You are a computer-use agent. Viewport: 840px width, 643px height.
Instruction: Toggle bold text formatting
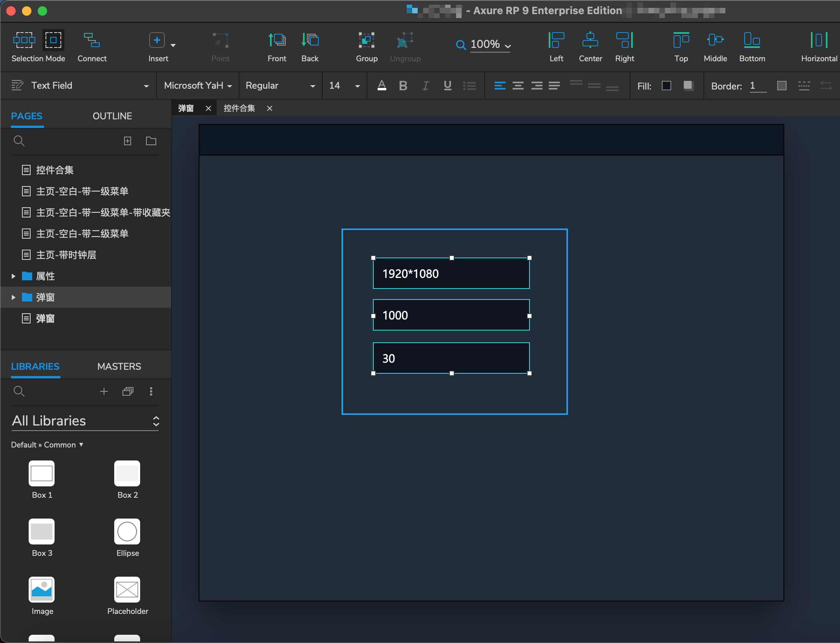click(x=403, y=86)
